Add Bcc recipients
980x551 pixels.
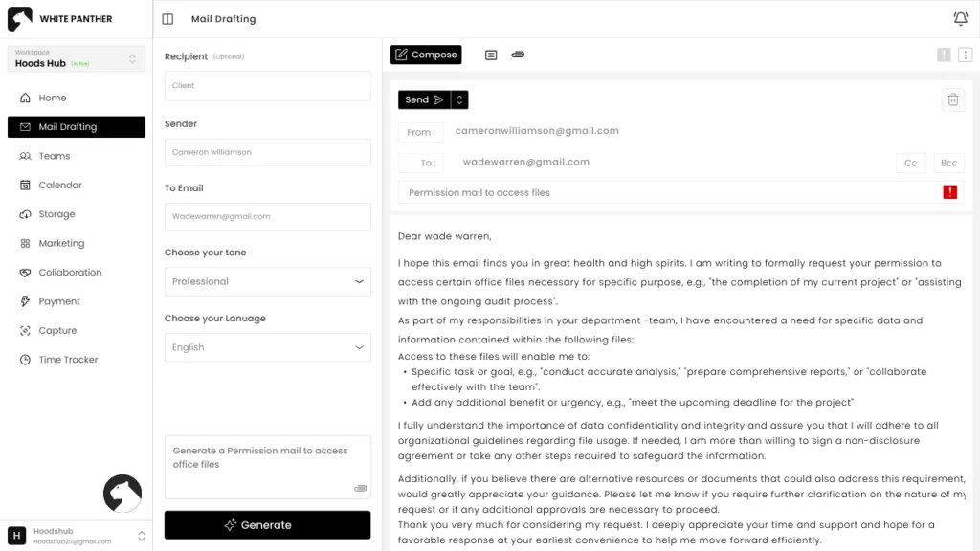947,163
